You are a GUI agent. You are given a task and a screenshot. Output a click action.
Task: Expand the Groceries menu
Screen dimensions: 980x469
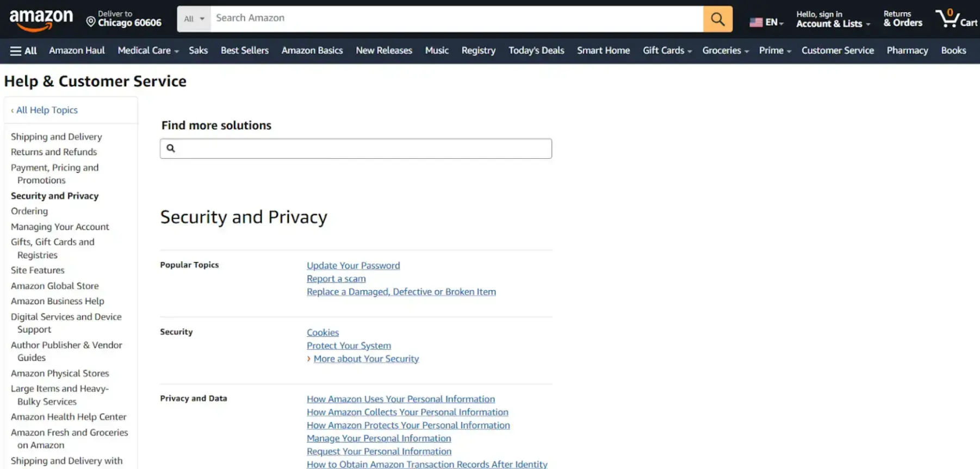click(x=725, y=50)
